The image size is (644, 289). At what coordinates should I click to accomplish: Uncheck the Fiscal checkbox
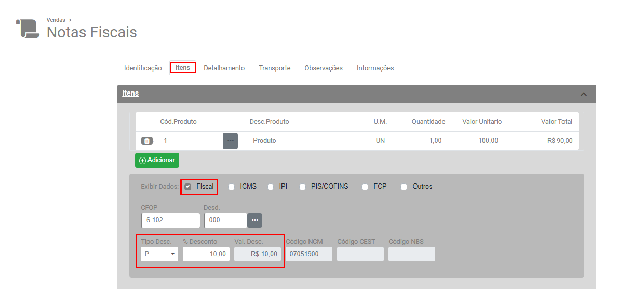point(188,187)
